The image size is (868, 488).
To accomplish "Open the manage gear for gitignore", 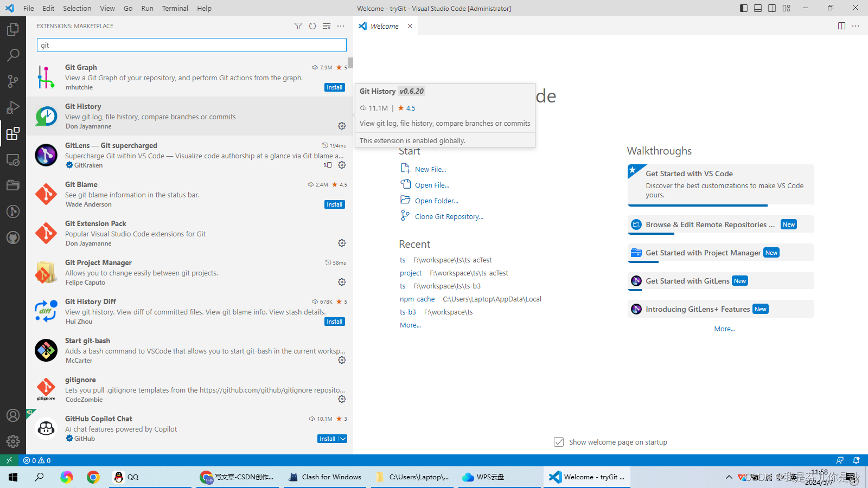I will coord(342,399).
